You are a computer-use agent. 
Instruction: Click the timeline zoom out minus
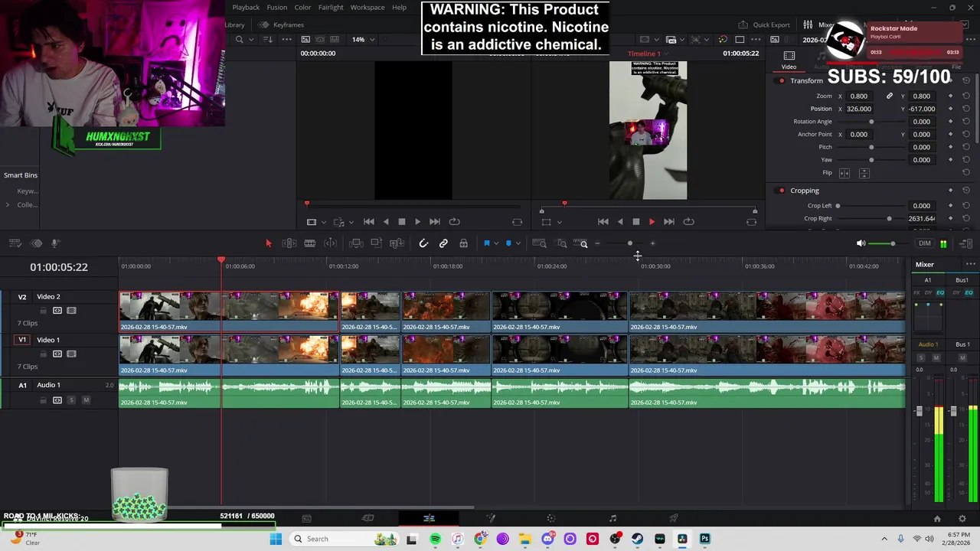[x=597, y=243]
